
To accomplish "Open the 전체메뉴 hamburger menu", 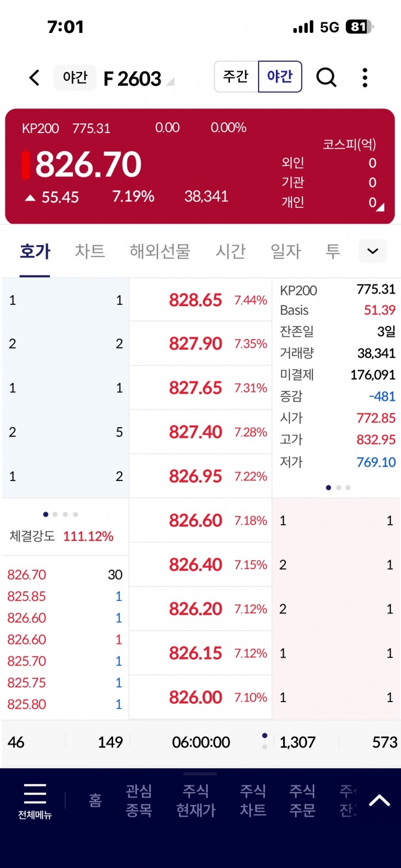I will 35,800.
